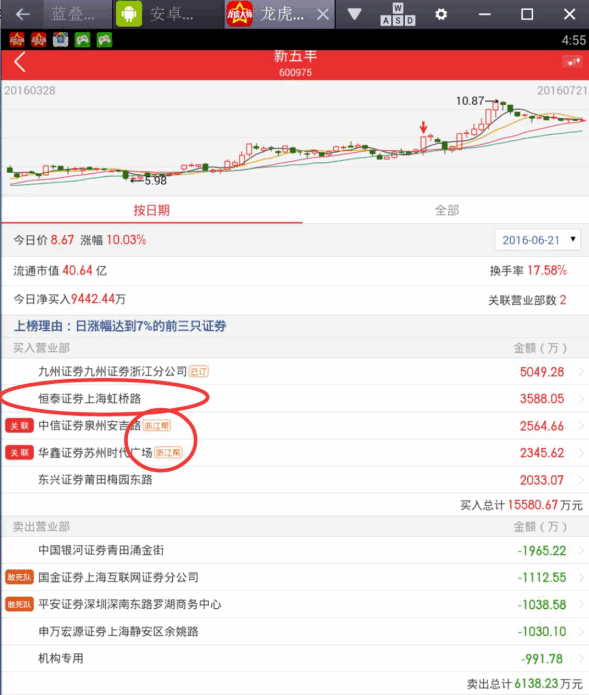The width and height of the screenshot is (589, 695).
Task: Click the green Android tab icon
Action: pos(129,14)
